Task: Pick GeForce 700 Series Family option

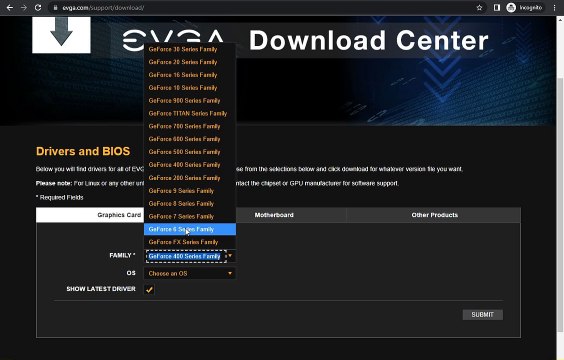Action: tap(190, 126)
